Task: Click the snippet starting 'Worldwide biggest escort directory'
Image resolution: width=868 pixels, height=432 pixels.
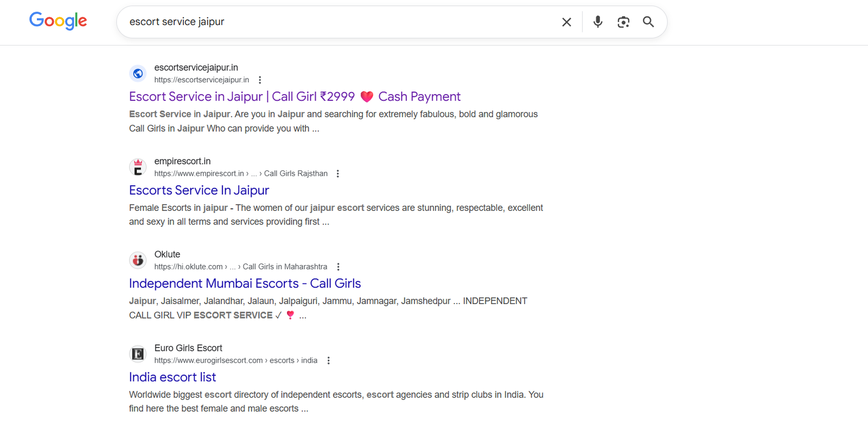Action: [336, 402]
